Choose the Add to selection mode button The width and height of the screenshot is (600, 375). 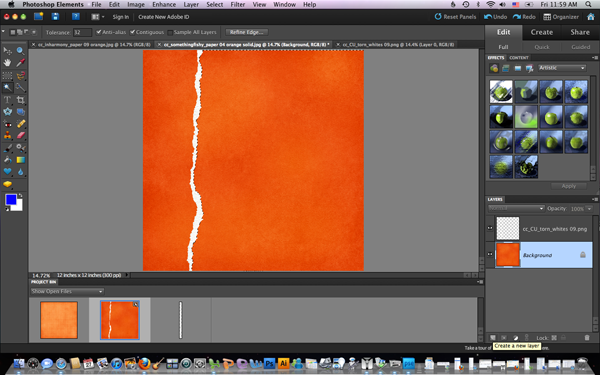[x=20, y=32]
